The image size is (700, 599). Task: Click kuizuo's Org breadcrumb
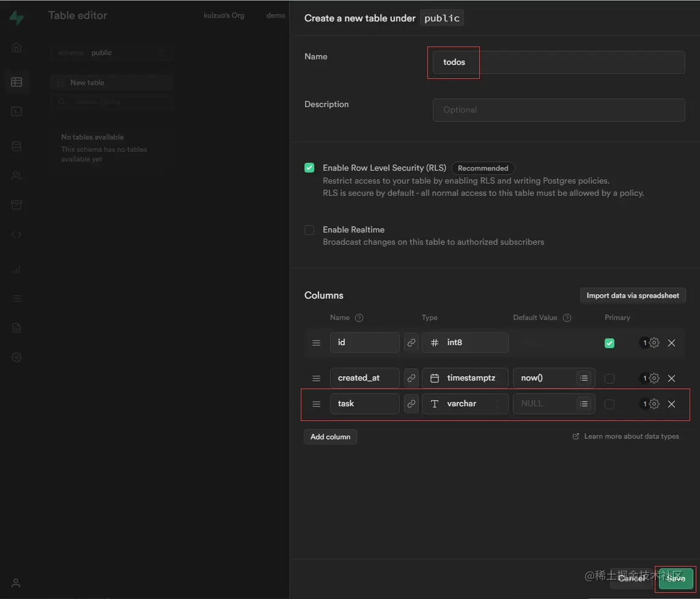(x=224, y=15)
